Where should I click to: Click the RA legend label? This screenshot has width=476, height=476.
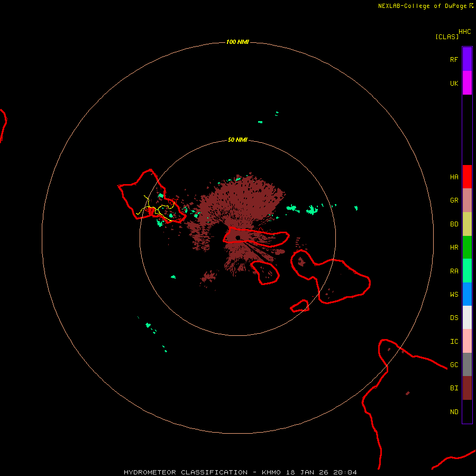tap(454, 271)
